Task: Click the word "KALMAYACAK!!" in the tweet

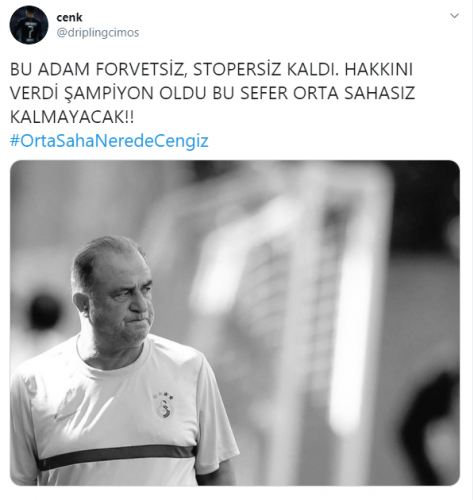Action: [72, 117]
